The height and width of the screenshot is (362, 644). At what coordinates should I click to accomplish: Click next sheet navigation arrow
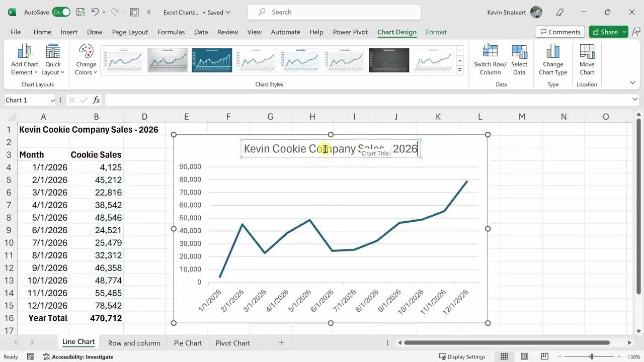click(32, 342)
